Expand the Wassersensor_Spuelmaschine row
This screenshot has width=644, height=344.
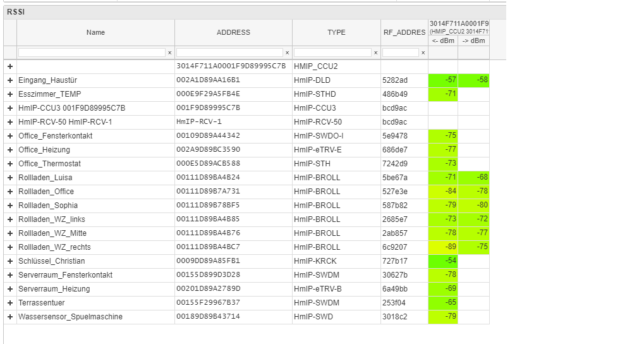click(x=10, y=317)
